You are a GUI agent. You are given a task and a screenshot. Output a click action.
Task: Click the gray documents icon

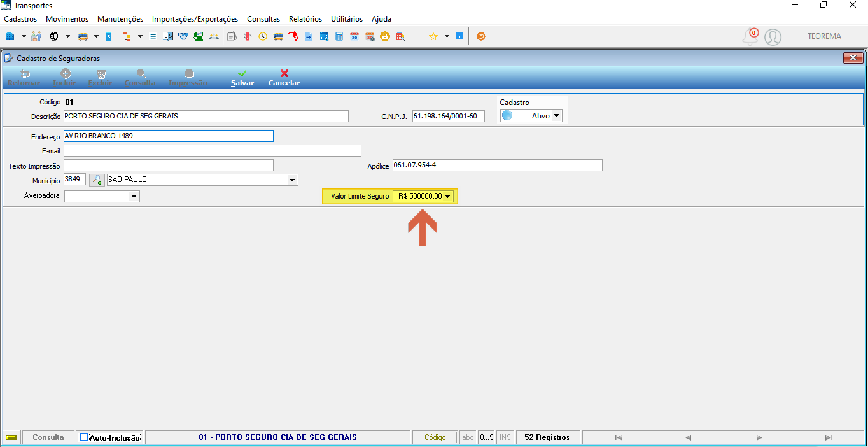(x=232, y=36)
